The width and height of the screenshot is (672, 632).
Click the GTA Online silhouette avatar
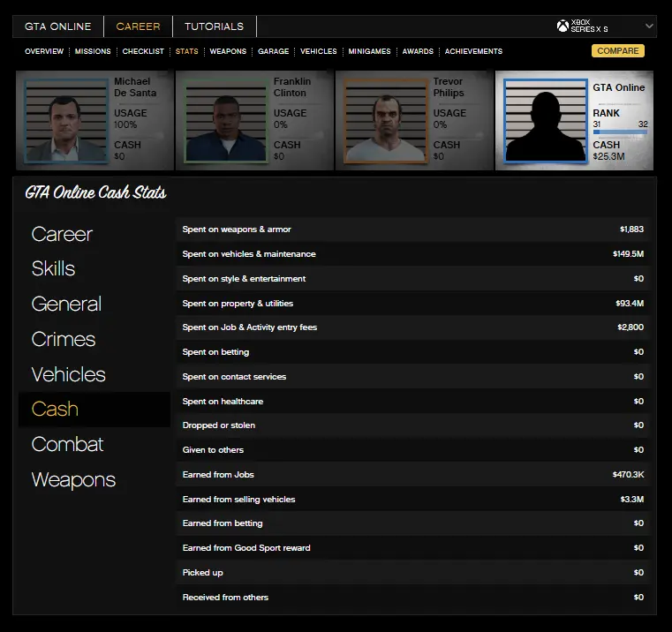(545, 122)
